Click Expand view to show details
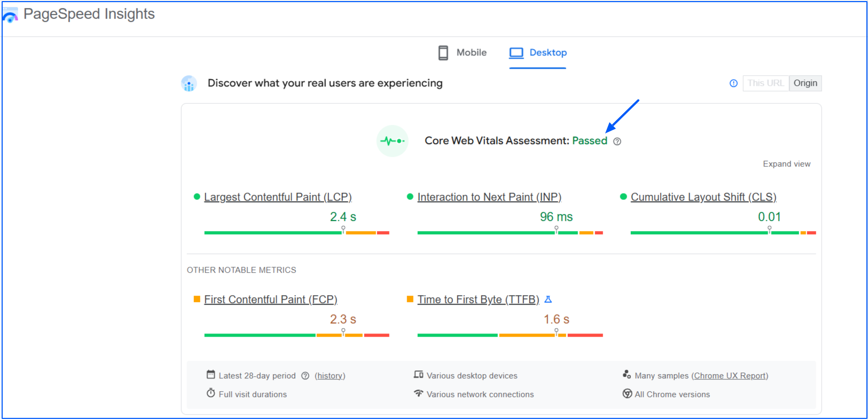 coord(786,164)
